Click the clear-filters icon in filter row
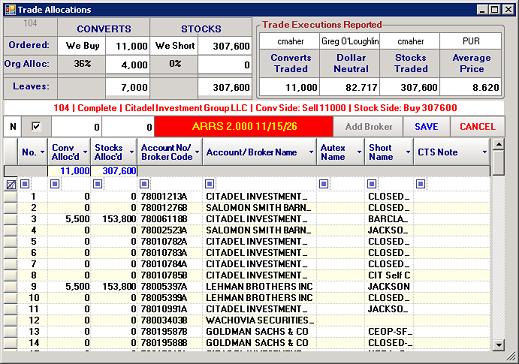519x364 pixels. [11, 184]
